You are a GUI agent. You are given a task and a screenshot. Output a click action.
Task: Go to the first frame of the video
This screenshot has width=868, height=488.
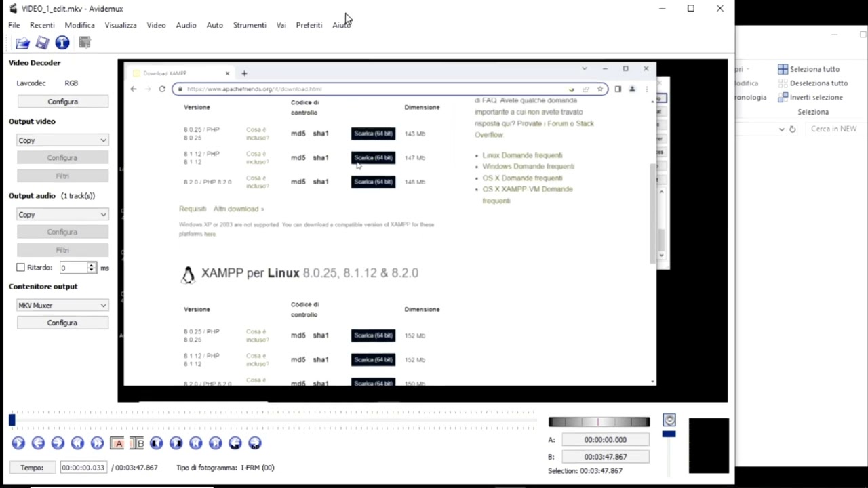tap(195, 443)
